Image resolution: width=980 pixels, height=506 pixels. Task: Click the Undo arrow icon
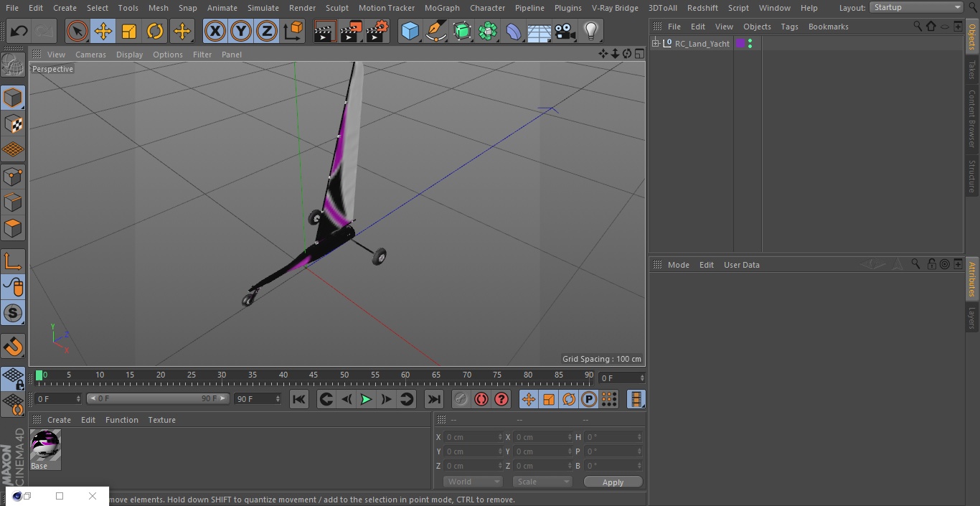(x=19, y=31)
